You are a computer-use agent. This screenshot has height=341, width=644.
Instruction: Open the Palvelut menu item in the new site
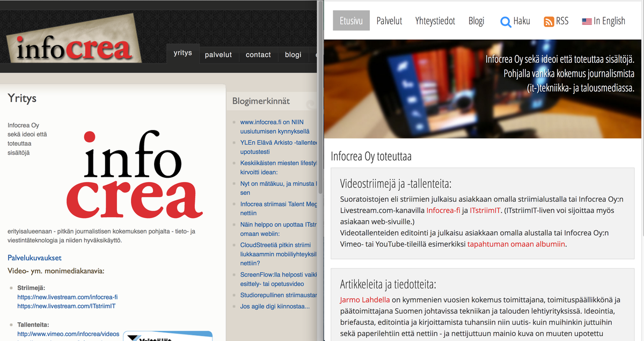[x=389, y=21]
